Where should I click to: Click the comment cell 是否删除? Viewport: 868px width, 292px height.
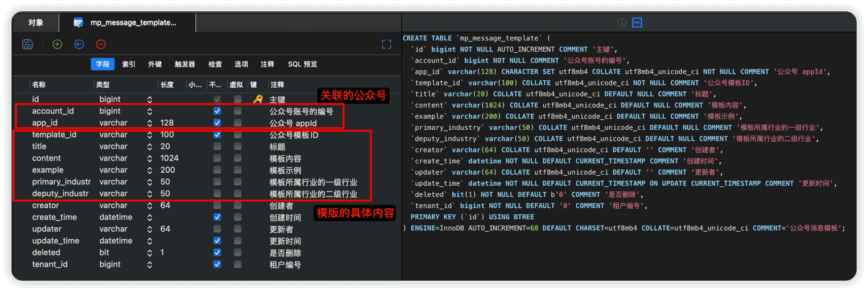285,253
